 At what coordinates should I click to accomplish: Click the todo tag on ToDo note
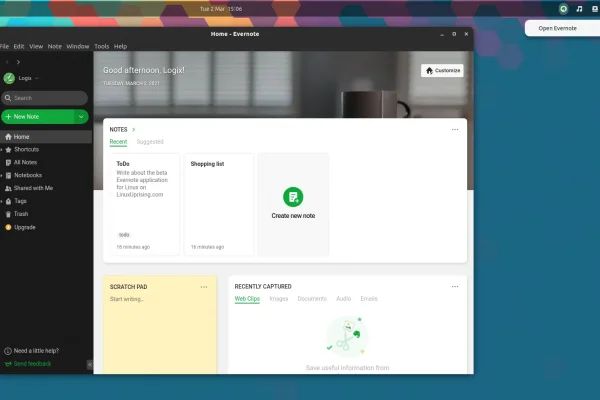tap(124, 235)
